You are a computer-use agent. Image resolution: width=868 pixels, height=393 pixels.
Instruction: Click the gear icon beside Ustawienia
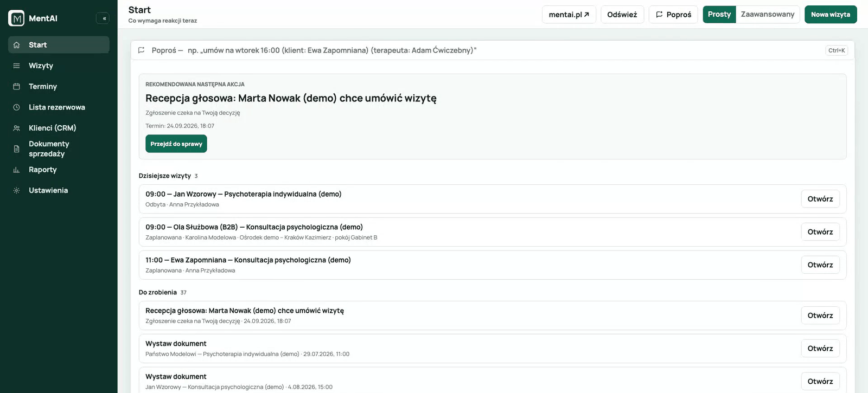(x=17, y=190)
